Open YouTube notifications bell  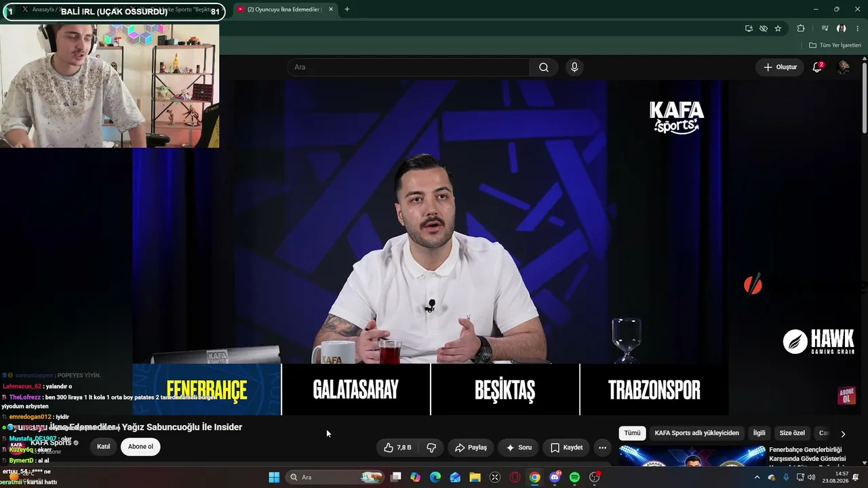(817, 67)
